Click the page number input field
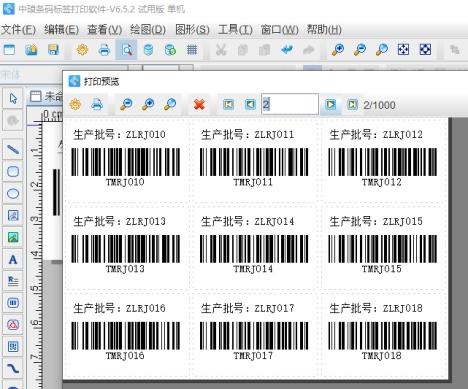Image resolution: width=468 pixels, height=389 pixels. [x=290, y=104]
